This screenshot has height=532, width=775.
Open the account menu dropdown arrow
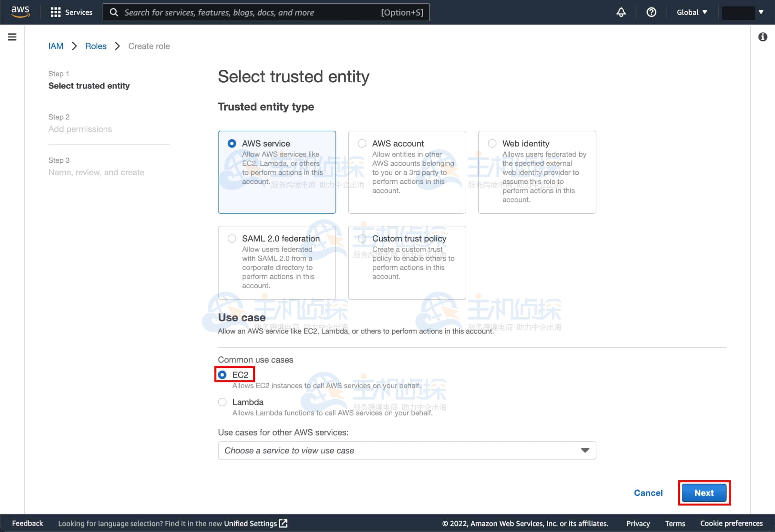coord(761,12)
